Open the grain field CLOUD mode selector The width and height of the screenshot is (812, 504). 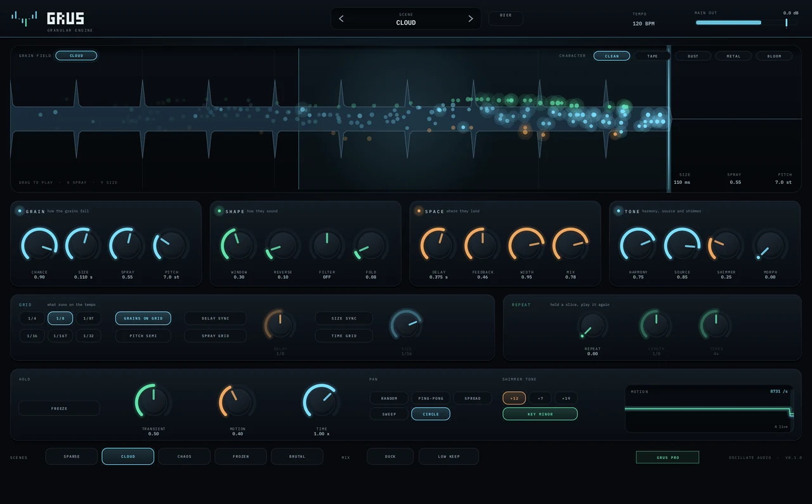[x=76, y=56]
